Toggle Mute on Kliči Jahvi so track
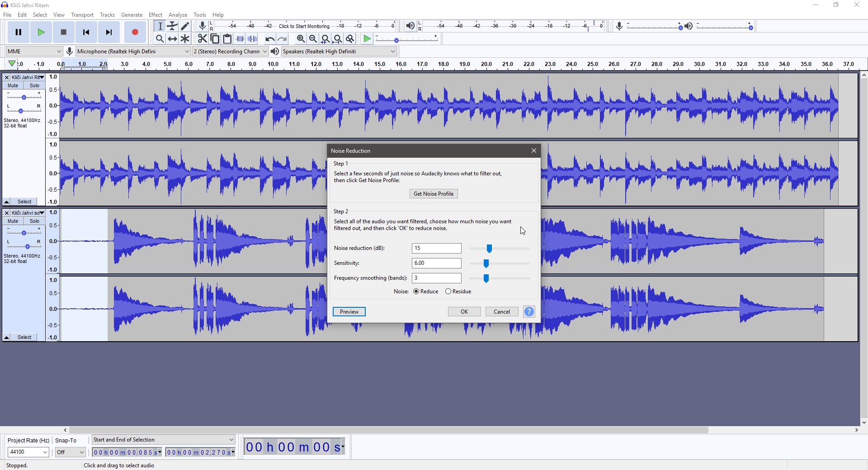The width and height of the screenshot is (868, 470). click(x=13, y=221)
